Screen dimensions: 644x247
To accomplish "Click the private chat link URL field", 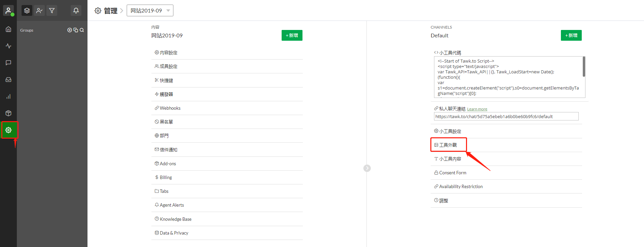I will [506, 116].
